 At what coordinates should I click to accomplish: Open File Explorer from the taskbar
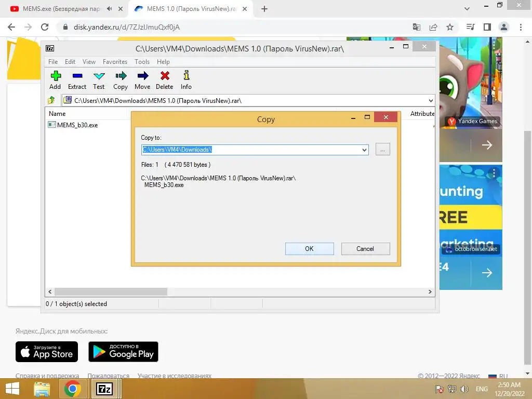click(42, 389)
